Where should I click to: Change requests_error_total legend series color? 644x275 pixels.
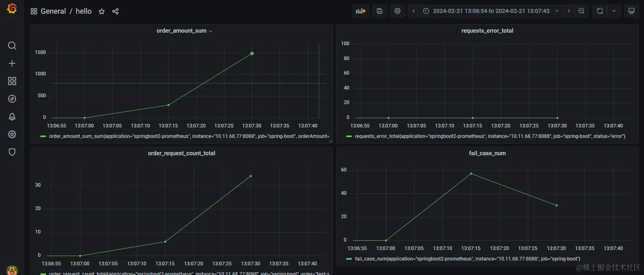coord(349,137)
